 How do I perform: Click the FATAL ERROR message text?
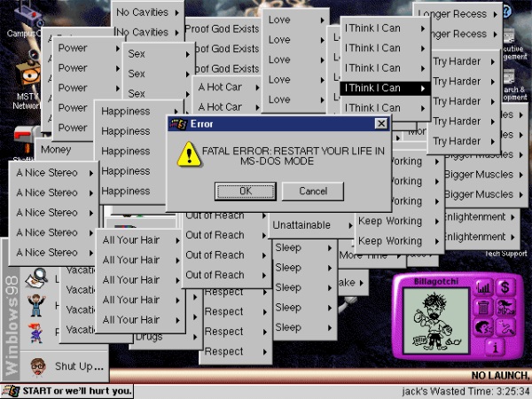pyautogui.click(x=293, y=156)
